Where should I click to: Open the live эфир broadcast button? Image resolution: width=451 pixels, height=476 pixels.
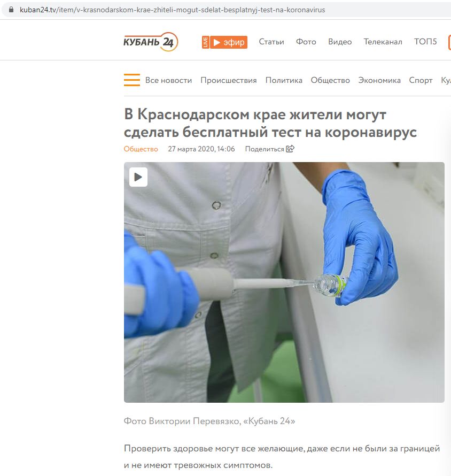[x=229, y=42]
